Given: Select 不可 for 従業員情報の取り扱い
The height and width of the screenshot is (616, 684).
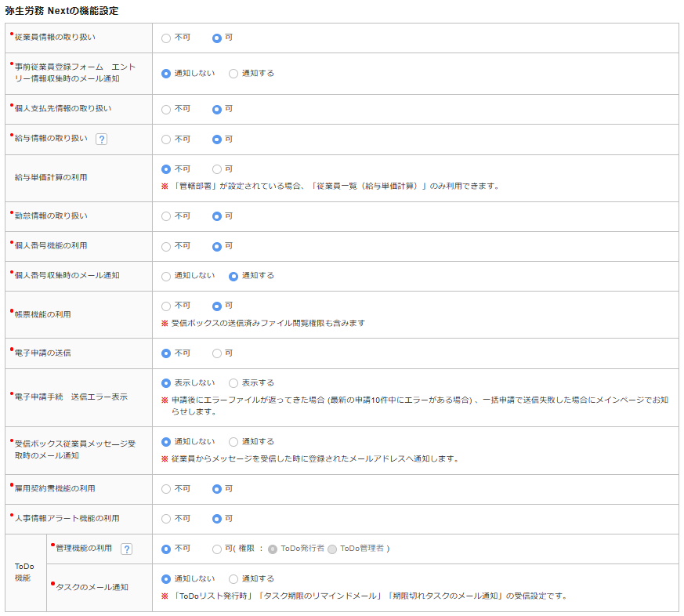Looking at the screenshot, I should tap(166, 38).
